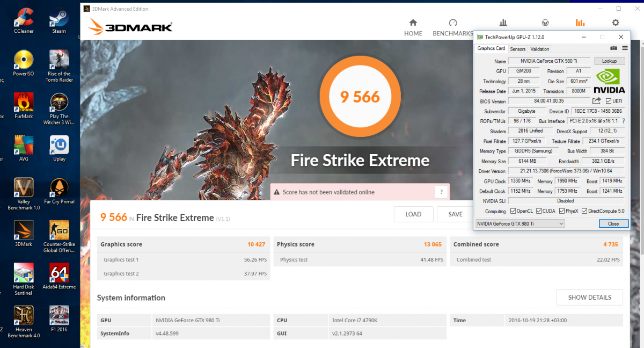Click GPU-Z Driver Version field

(x=566, y=171)
